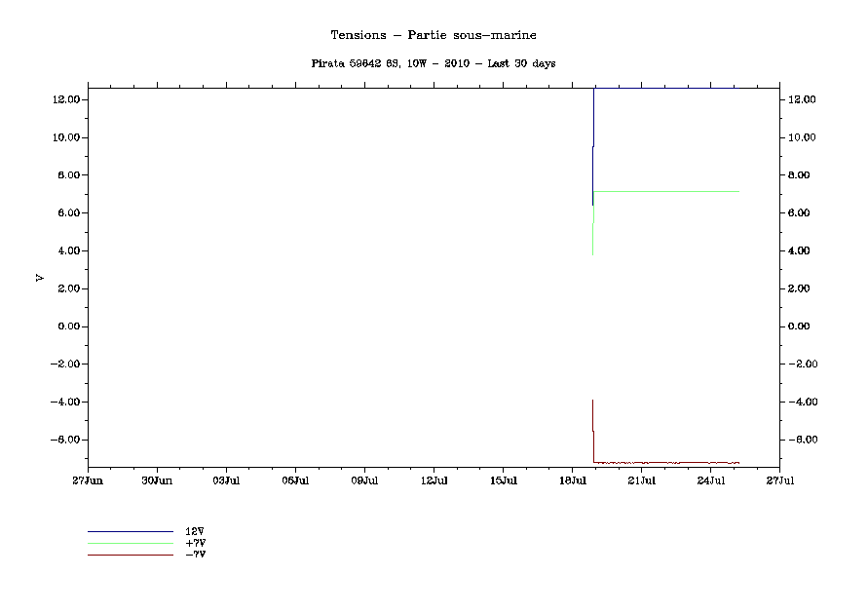The image size is (868, 614).
Task: Select the 27Jun date on x-axis start
Action: pos(88,480)
